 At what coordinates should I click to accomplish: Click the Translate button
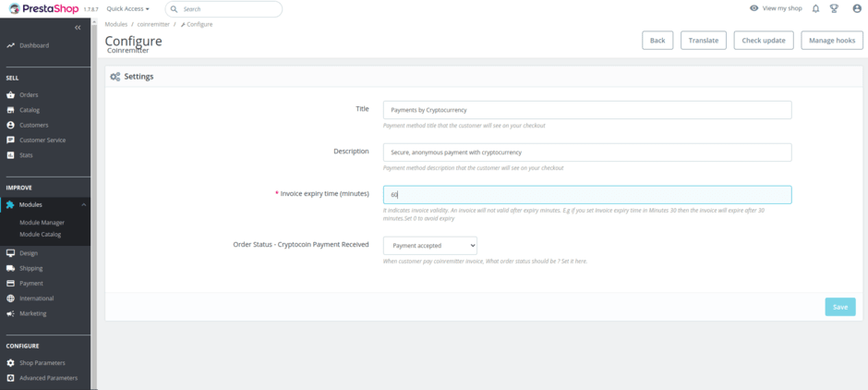(704, 41)
